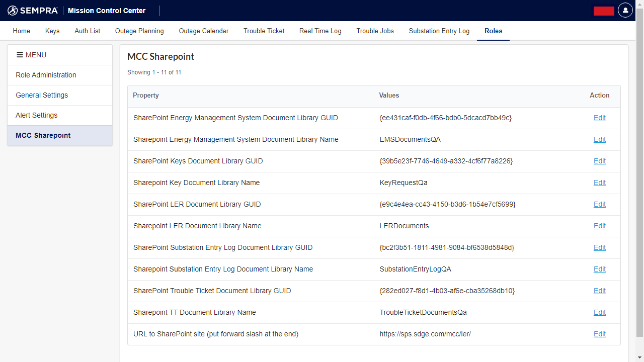Screen dimensions: 644x362
Task: Open the Substation Entry Log page
Action: pos(439,31)
